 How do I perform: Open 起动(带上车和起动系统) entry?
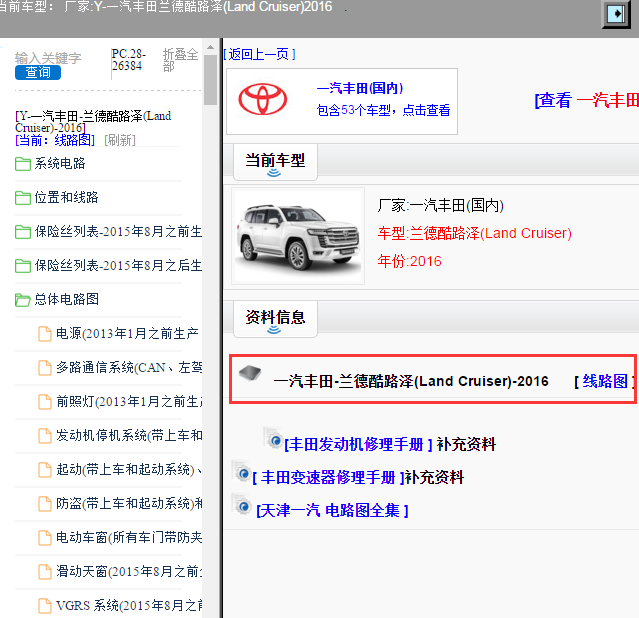(129, 470)
